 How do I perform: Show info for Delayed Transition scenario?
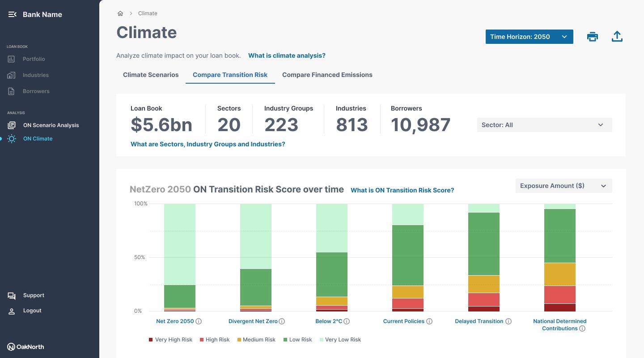point(508,321)
